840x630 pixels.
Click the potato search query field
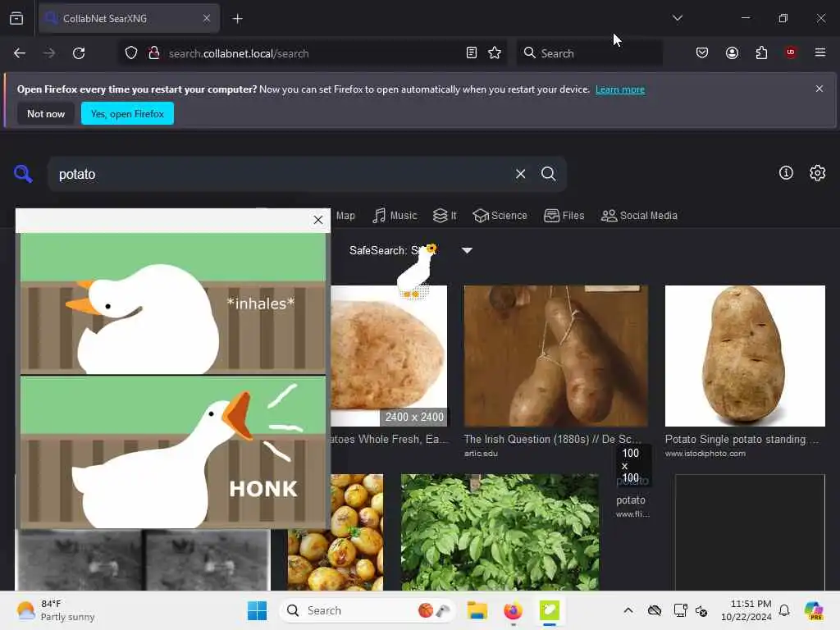pos(279,174)
